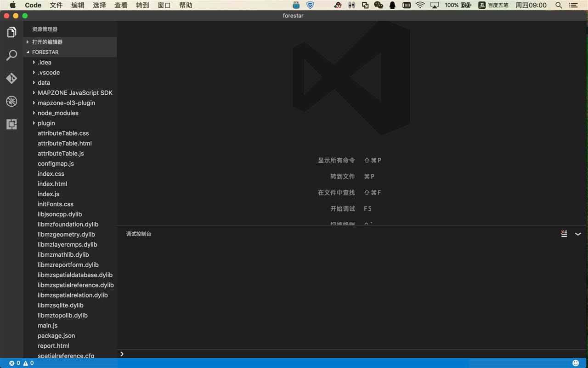Click the blue shield icon in the menu bar
The width and height of the screenshot is (588, 368).
tap(310, 5)
